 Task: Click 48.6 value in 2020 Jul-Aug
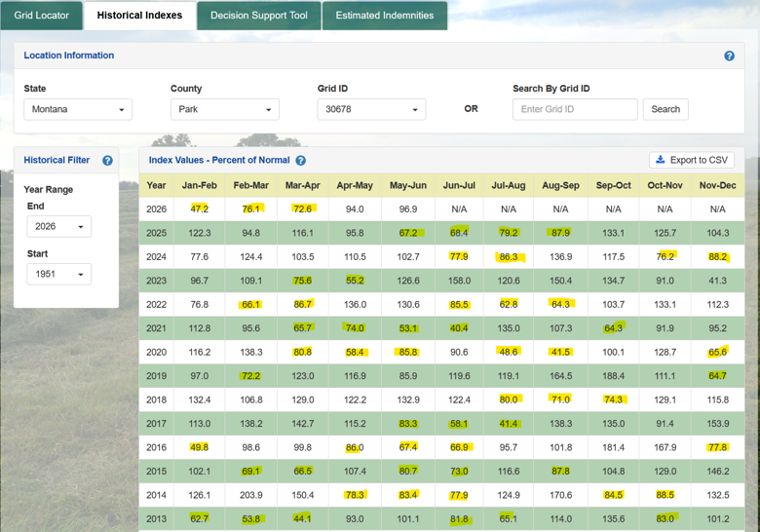[x=509, y=353]
